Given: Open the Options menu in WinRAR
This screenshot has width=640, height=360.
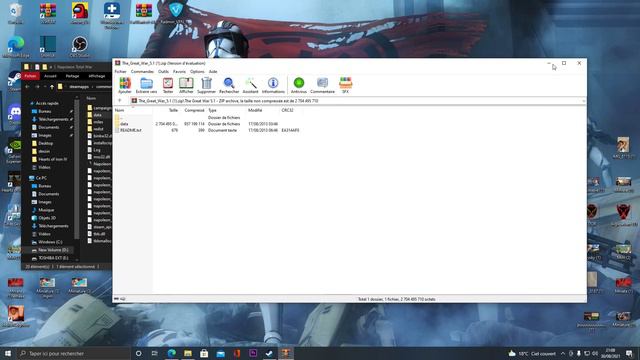Looking at the screenshot, I should (x=197, y=71).
